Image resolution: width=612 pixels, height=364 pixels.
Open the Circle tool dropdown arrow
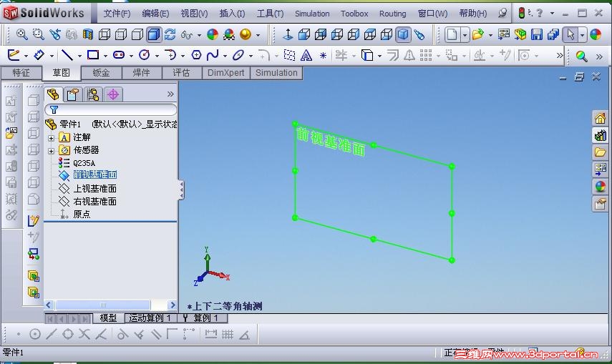tap(157, 56)
